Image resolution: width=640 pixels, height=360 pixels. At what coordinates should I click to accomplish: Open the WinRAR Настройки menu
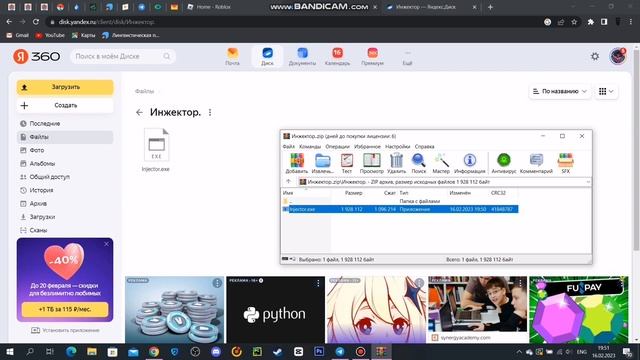point(397,147)
